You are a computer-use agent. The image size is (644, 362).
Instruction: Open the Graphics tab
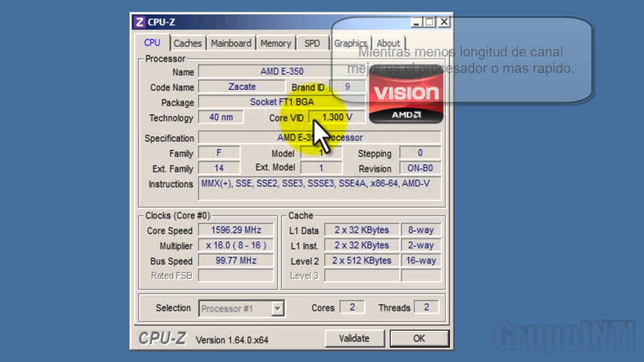click(350, 43)
